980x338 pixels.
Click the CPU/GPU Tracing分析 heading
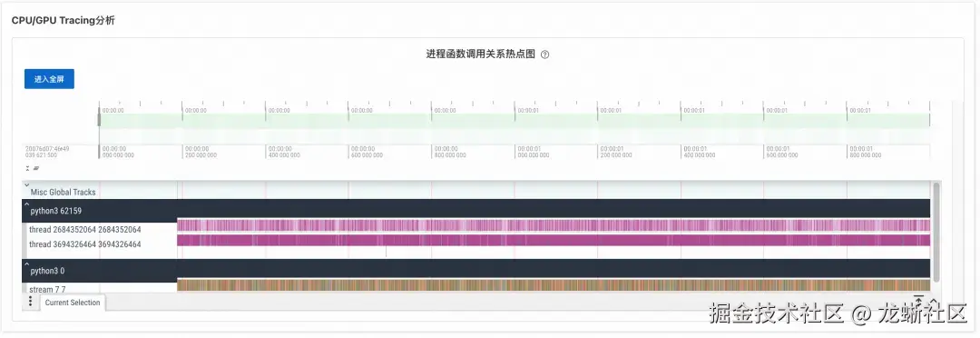click(x=64, y=21)
